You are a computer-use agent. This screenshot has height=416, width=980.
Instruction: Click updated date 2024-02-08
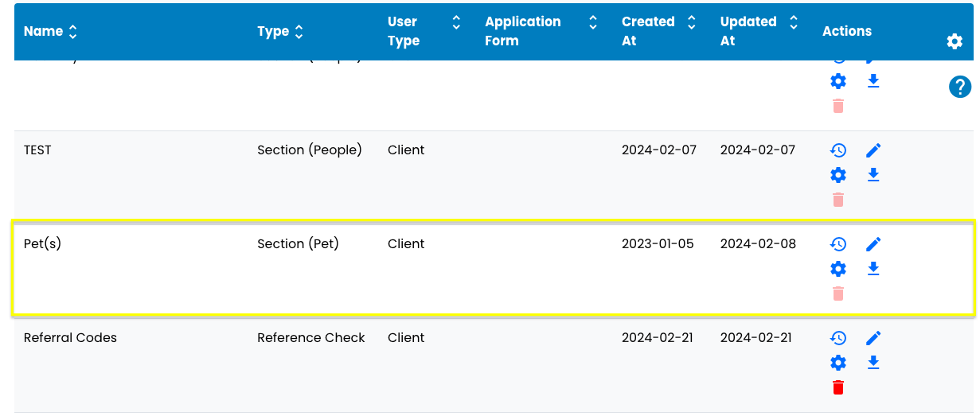(758, 243)
